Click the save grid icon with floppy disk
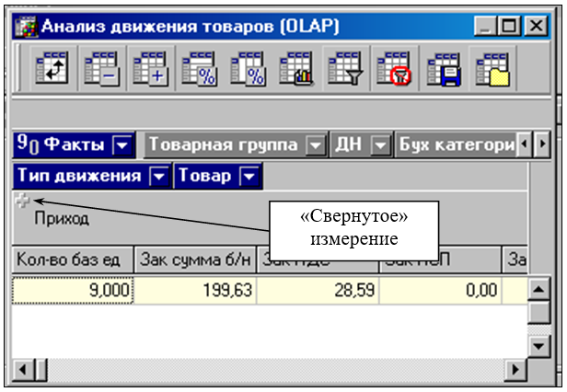 click(443, 68)
